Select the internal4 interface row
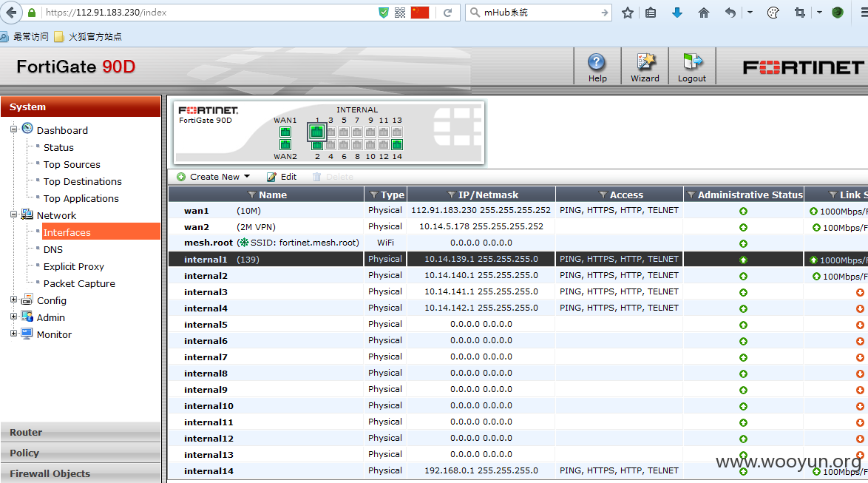The width and height of the screenshot is (868, 483). click(x=518, y=308)
